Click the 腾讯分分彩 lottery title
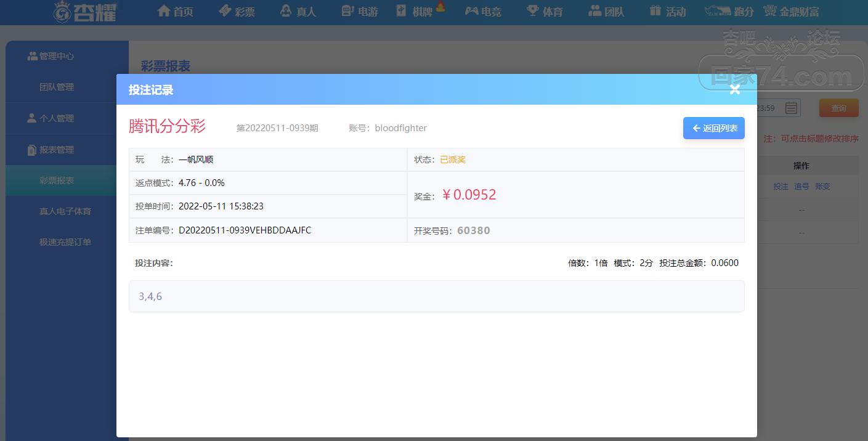The image size is (868, 441). point(167,126)
